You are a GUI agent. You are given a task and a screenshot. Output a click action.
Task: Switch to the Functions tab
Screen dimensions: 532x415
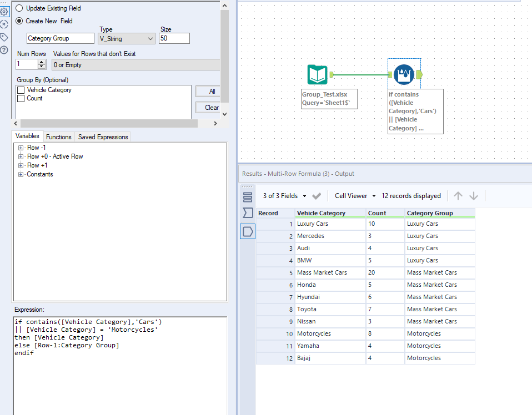coord(58,137)
